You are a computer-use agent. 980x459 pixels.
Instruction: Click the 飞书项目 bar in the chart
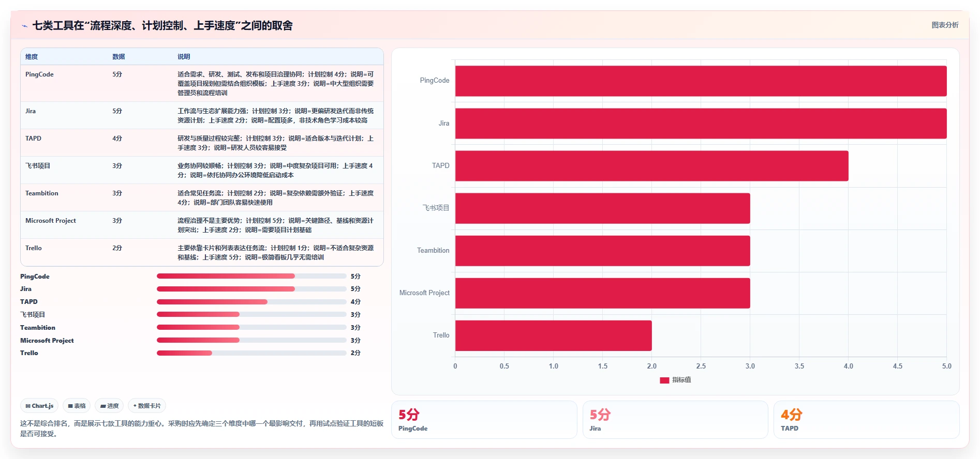(x=602, y=208)
